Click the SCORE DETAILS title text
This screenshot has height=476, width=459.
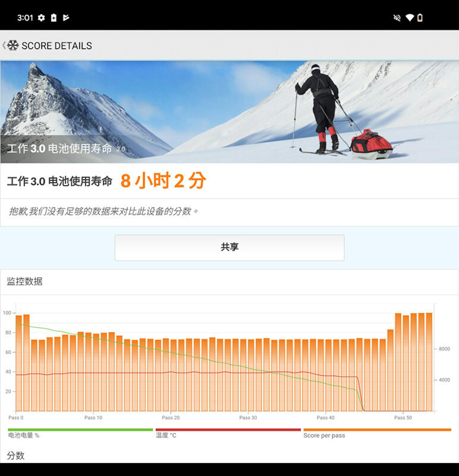57,46
